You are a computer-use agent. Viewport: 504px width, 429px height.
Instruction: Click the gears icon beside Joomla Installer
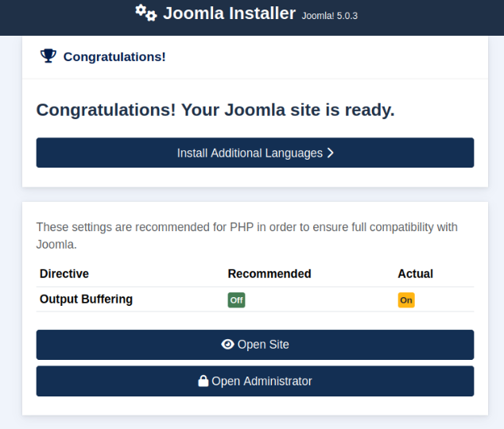point(146,13)
